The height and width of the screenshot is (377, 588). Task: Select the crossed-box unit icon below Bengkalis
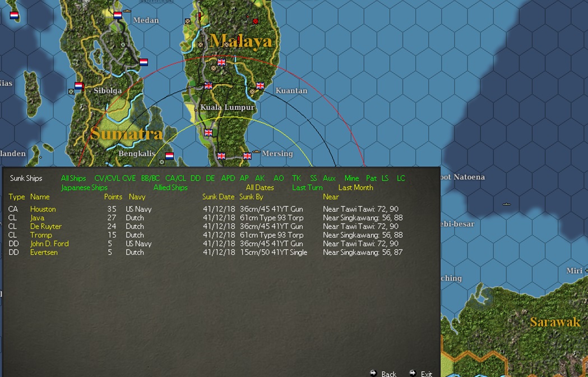click(x=161, y=162)
